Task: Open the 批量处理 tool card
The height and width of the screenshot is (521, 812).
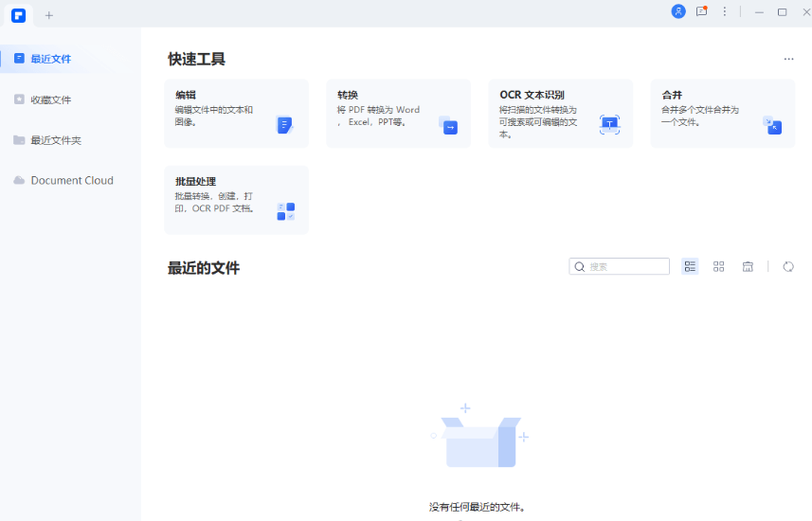Action: (237, 200)
